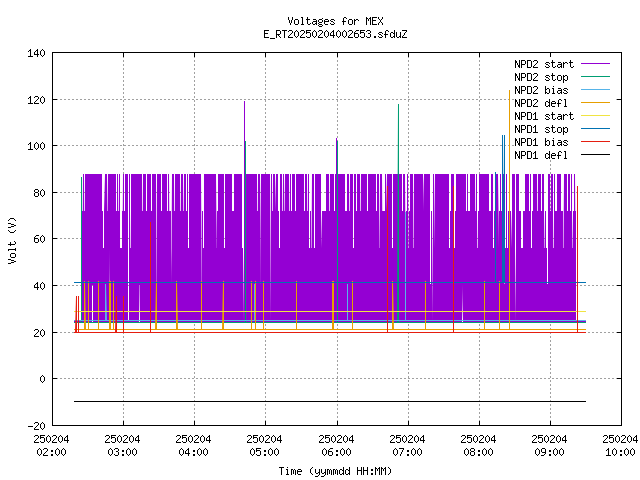Click the 'NPD2 defl' legend label
This screenshot has height=480, width=640.
[541, 103]
